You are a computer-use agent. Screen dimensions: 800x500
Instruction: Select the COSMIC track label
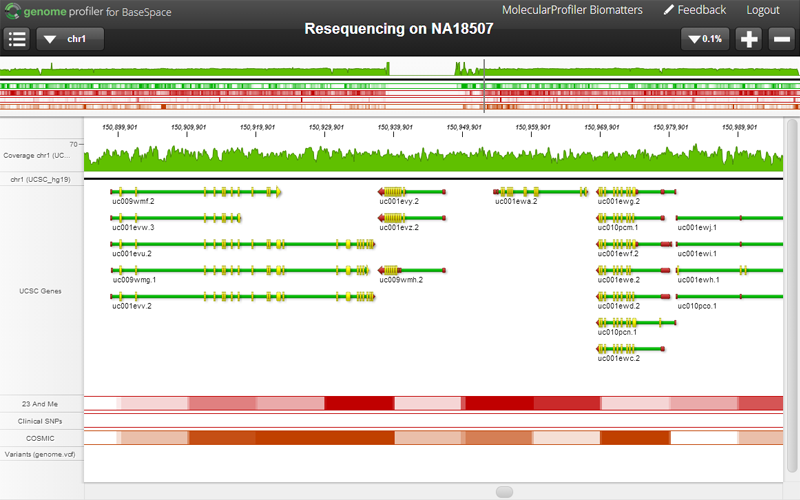point(40,438)
